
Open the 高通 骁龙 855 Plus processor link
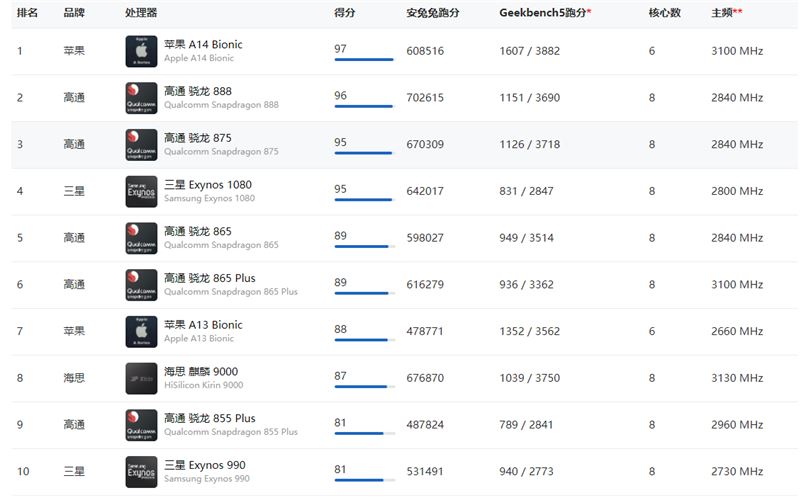point(210,418)
